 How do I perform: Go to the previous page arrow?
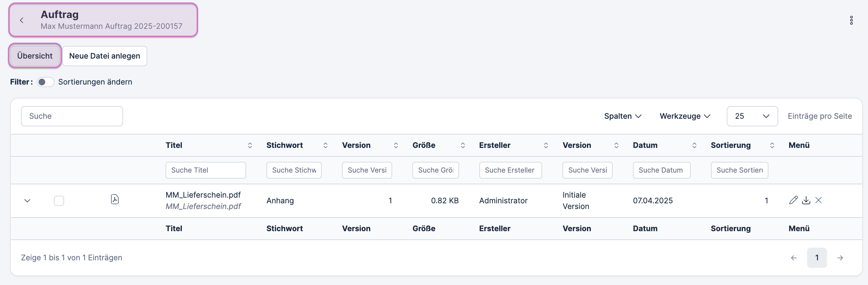(794, 258)
